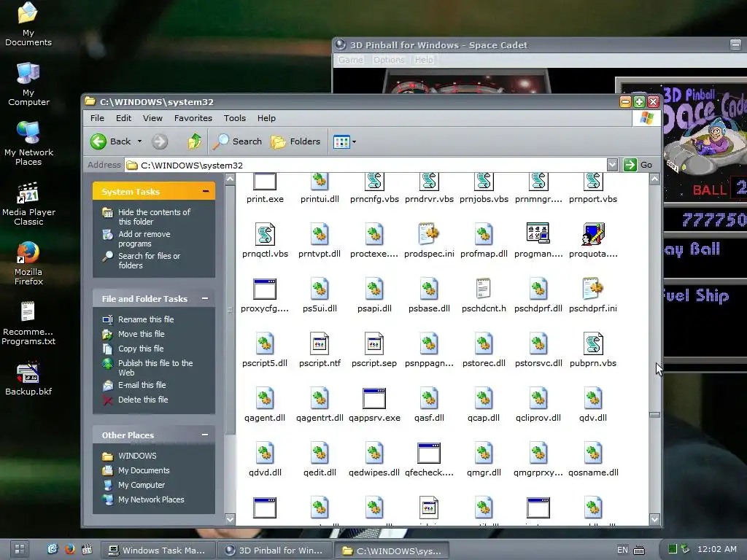Image resolution: width=747 pixels, height=560 pixels.
Task: Select the progman program icon
Action: click(x=538, y=233)
